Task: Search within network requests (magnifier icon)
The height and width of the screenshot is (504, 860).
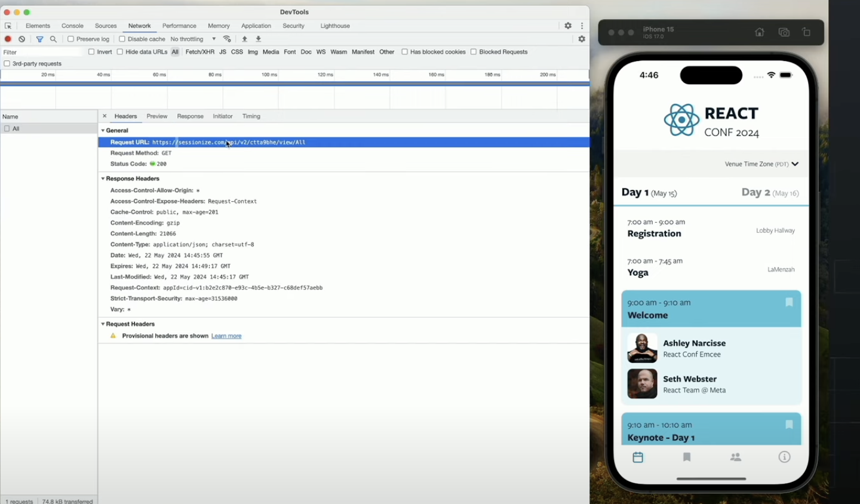Action: (x=53, y=38)
